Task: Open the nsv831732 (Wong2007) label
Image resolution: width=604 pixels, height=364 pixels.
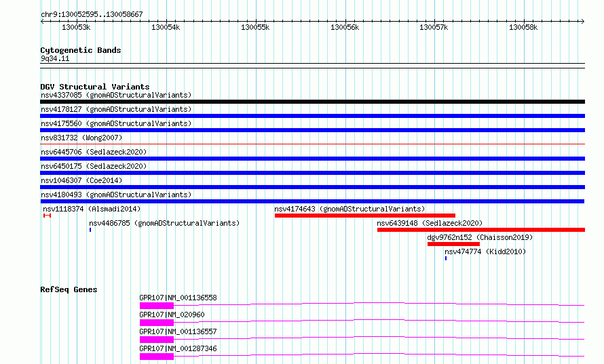Action: pyautogui.click(x=81, y=138)
